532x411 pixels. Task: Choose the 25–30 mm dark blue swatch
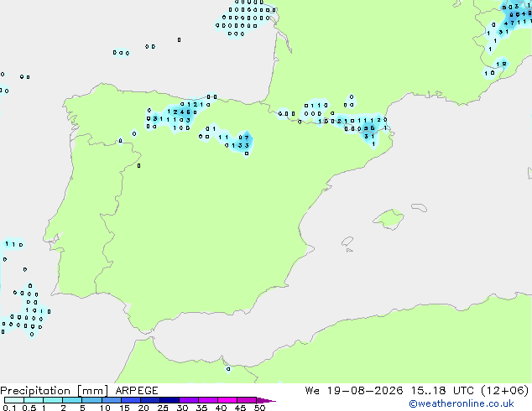(169, 400)
